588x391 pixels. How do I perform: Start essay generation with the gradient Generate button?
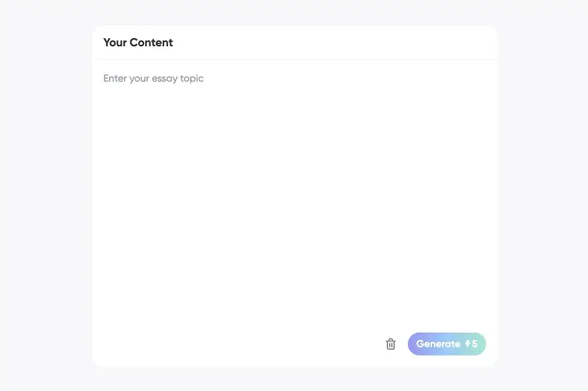(x=446, y=344)
